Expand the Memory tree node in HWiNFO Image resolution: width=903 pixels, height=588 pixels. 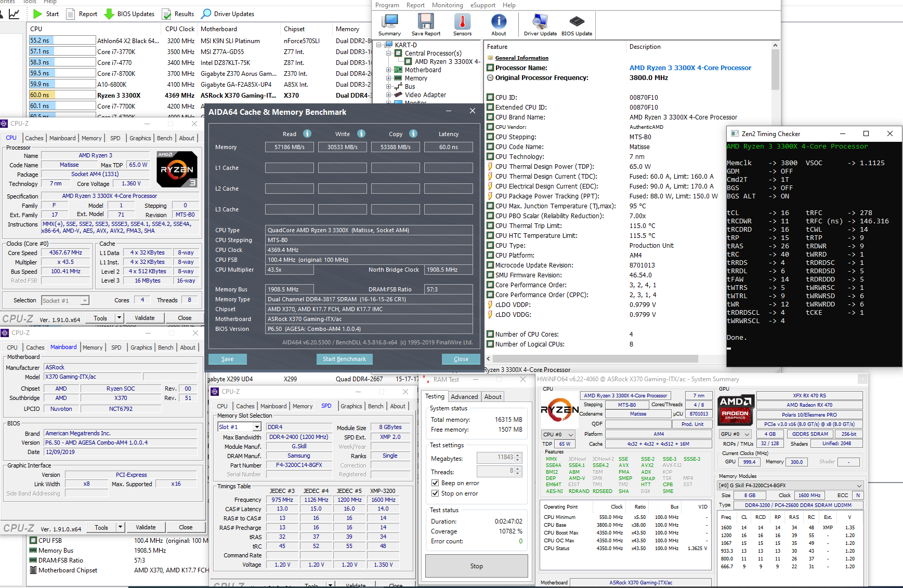(389, 78)
